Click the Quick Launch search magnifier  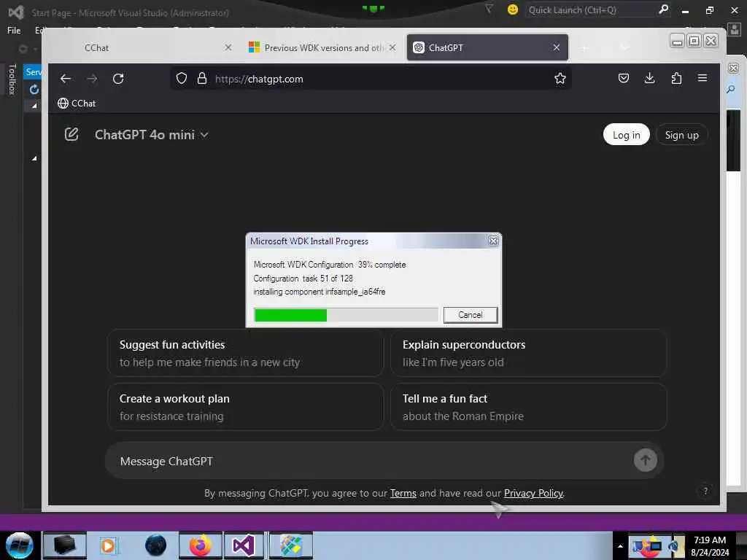tap(663, 9)
